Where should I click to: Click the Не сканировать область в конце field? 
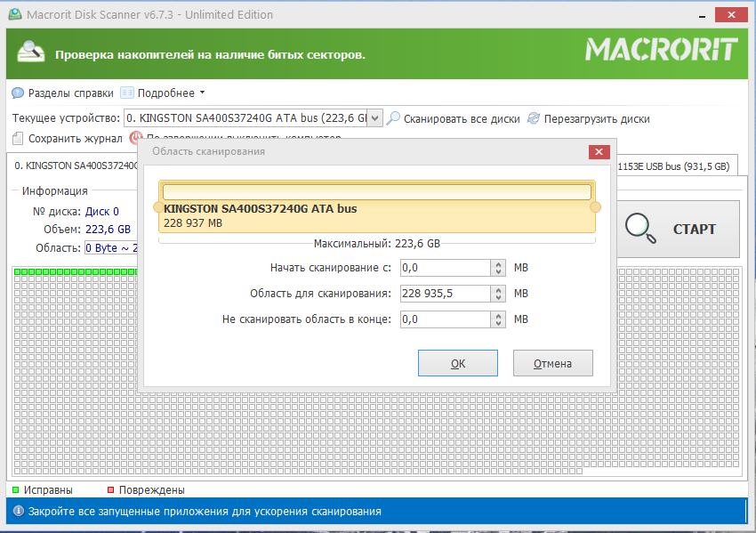point(445,319)
